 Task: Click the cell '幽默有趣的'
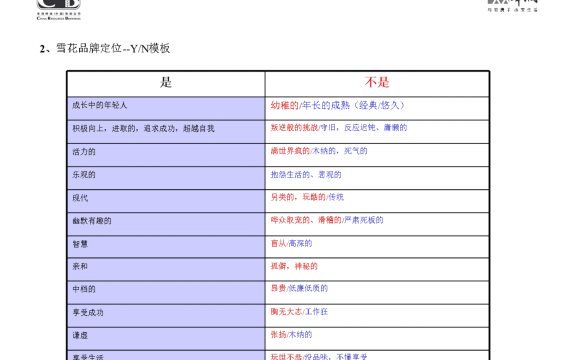click(166, 224)
